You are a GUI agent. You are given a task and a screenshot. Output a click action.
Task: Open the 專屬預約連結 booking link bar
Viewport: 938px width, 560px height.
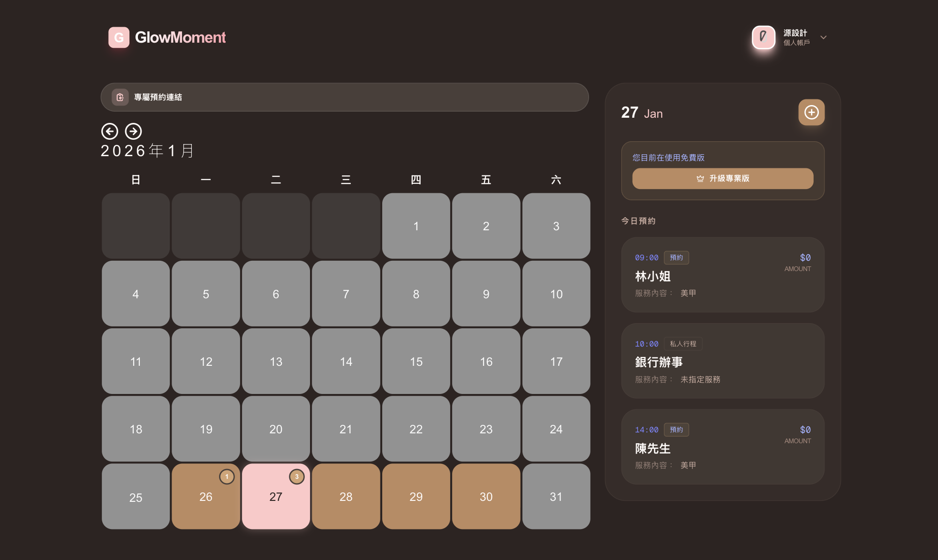pos(345,97)
